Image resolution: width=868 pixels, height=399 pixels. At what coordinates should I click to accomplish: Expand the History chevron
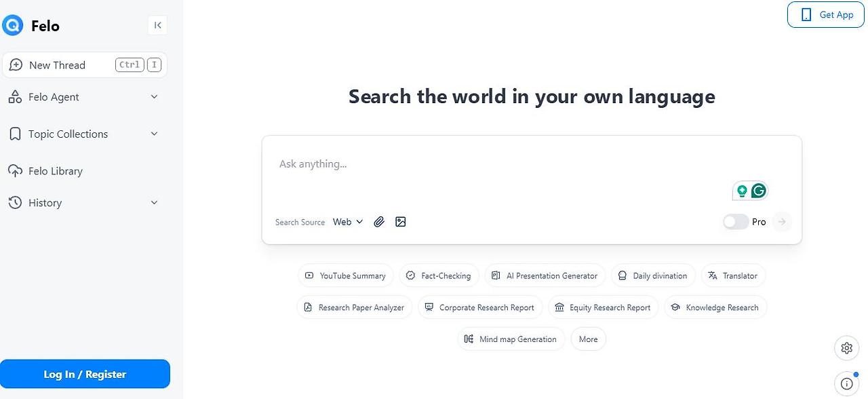coord(154,203)
